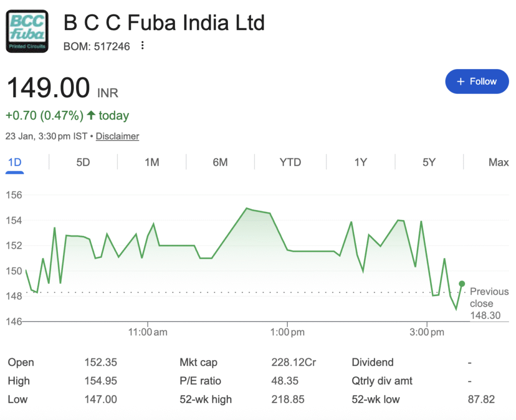Image resolution: width=516 pixels, height=420 pixels.
Task: Click the Mkt cap value 228.12Cr
Action: pos(293,362)
